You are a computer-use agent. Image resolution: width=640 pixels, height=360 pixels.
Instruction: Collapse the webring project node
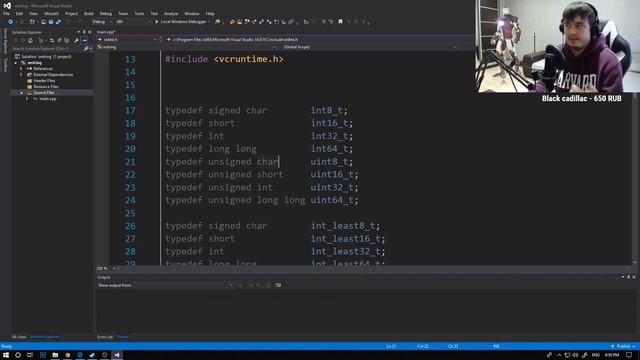(16, 63)
